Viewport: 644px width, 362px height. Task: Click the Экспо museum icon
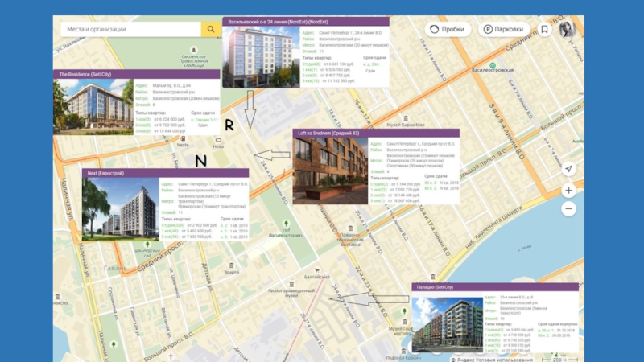57,296
